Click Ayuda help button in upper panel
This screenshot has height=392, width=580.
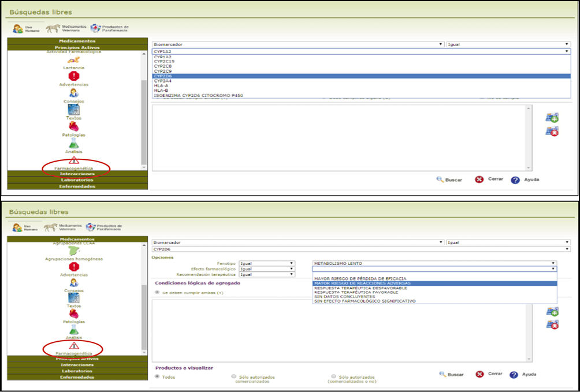coord(525,180)
